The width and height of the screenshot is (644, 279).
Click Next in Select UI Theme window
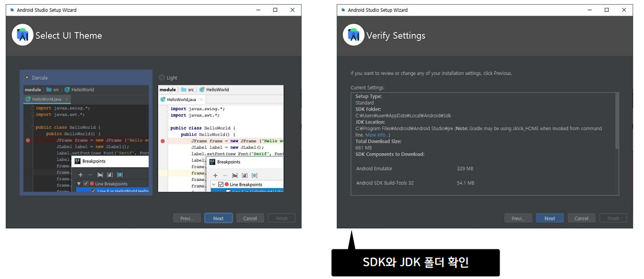pyautogui.click(x=218, y=218)
